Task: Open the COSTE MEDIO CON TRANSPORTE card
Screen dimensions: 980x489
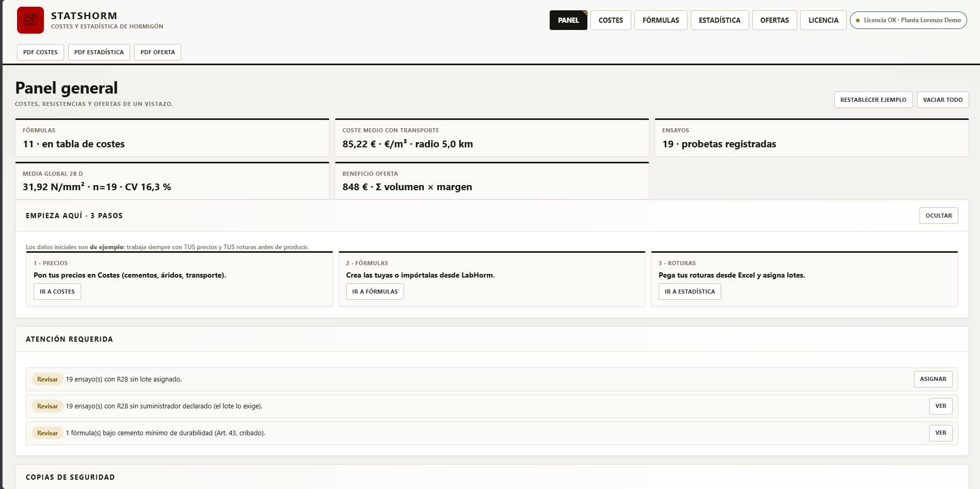Action: (492, 137)
